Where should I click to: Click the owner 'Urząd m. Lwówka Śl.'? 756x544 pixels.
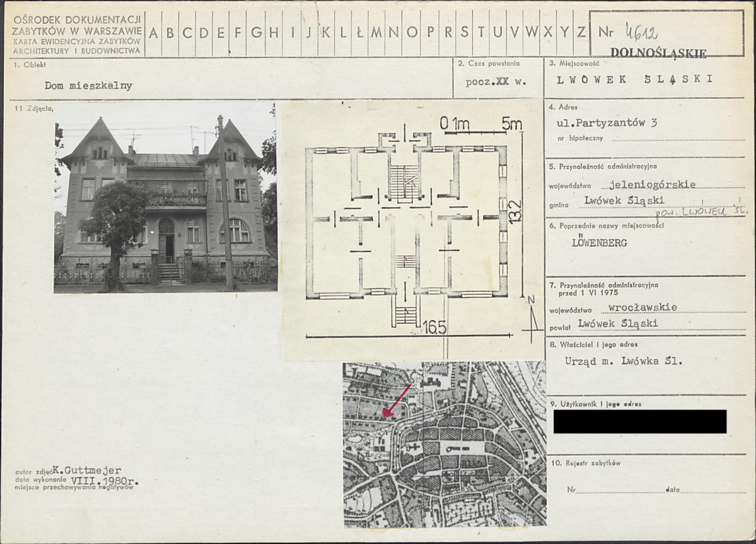(624, 362)
